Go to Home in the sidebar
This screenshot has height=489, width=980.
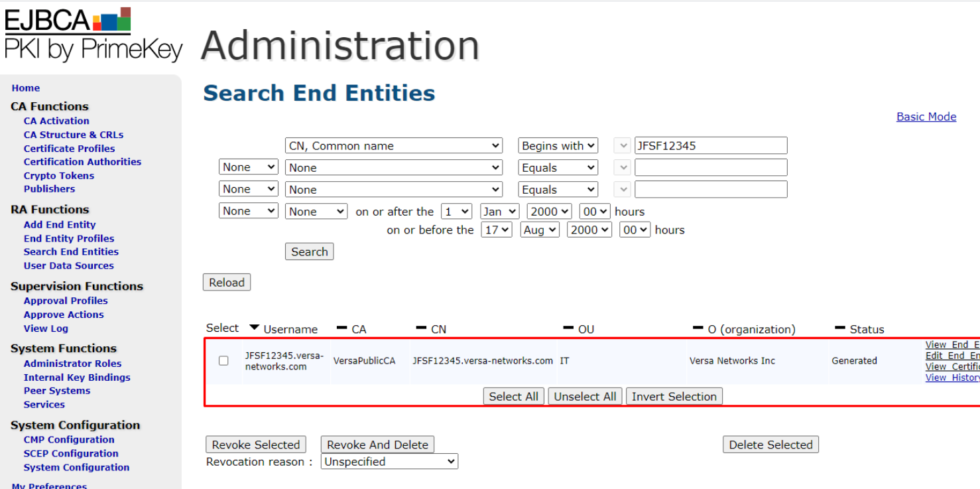tap(26, 88)
